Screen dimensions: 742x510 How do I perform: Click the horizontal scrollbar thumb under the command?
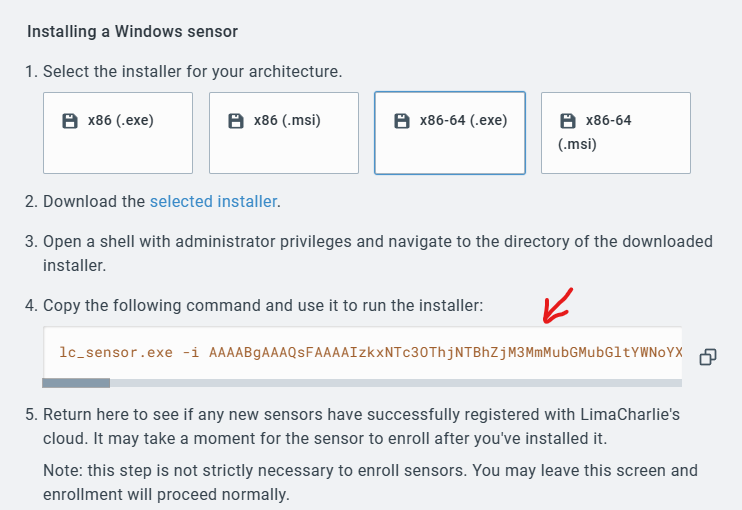coord(76,383)
